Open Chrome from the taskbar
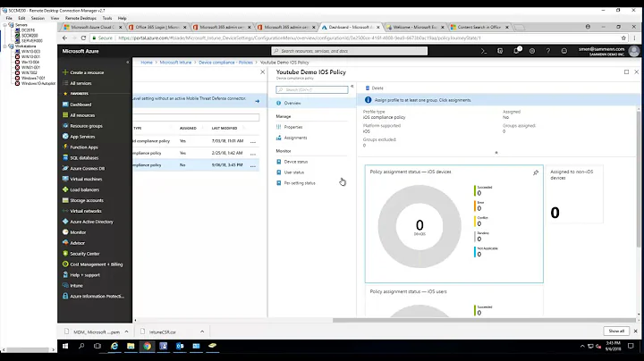The height and width of the screenshot is (361, 644). tap(147, 346)
